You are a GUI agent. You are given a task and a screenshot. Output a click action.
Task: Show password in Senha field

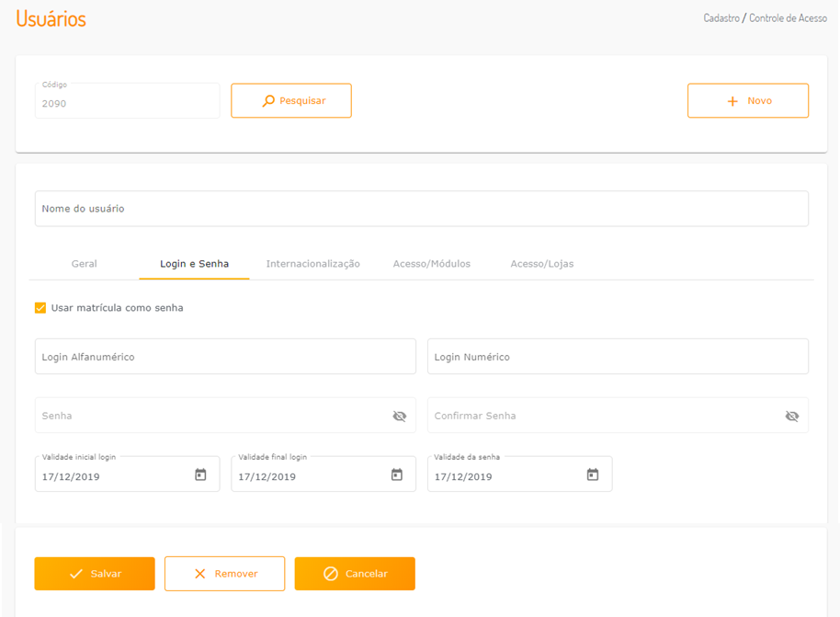399,416
